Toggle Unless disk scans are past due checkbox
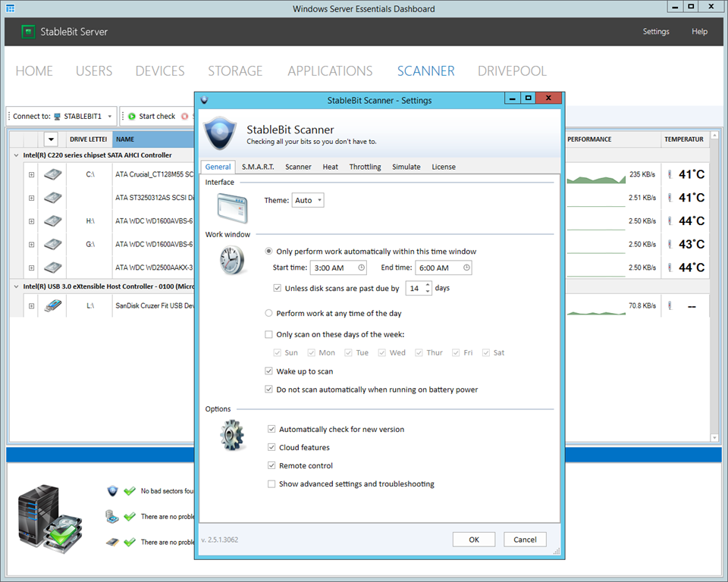The image size is (728, 582). click(278, 288)
